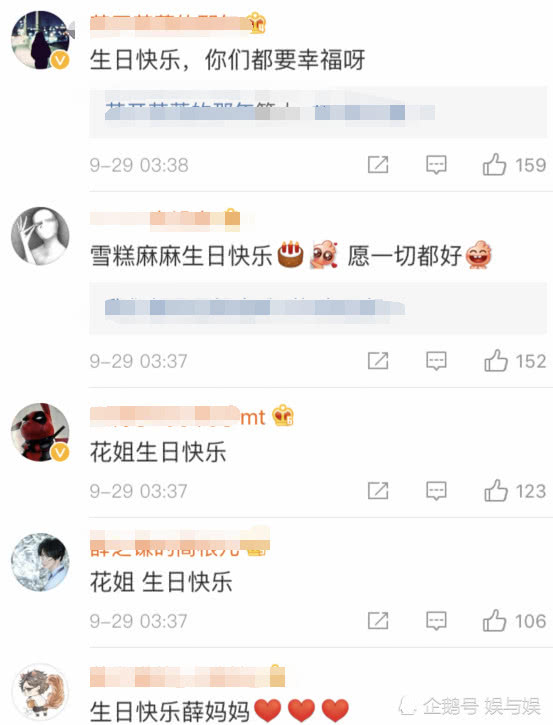
Task: Like the comment with 123 likes
Action: click(496, 491)
